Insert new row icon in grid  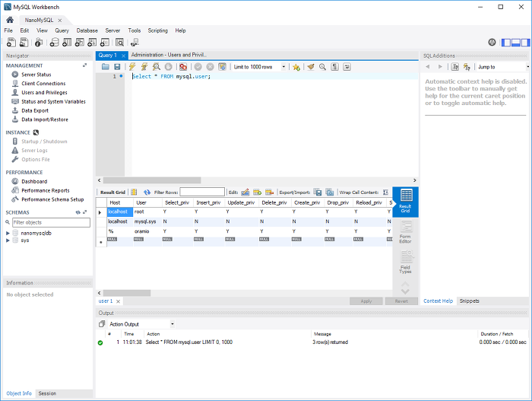257,193
